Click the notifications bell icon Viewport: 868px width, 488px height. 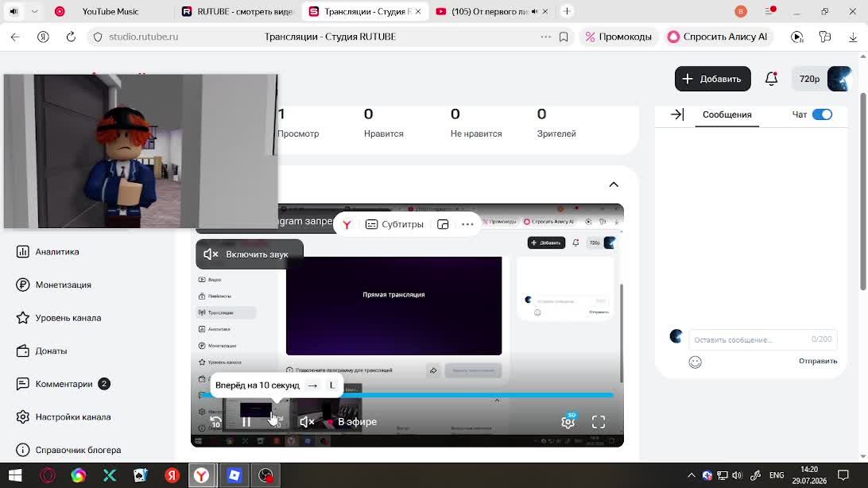771,79
